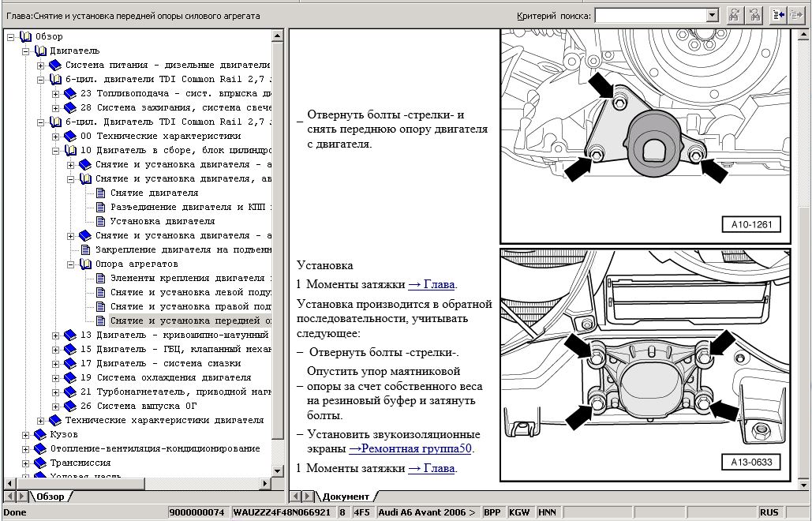Click page icon beside Установка двигателя
The height and width of the screenshot is (521, 812).
point(101,221)
